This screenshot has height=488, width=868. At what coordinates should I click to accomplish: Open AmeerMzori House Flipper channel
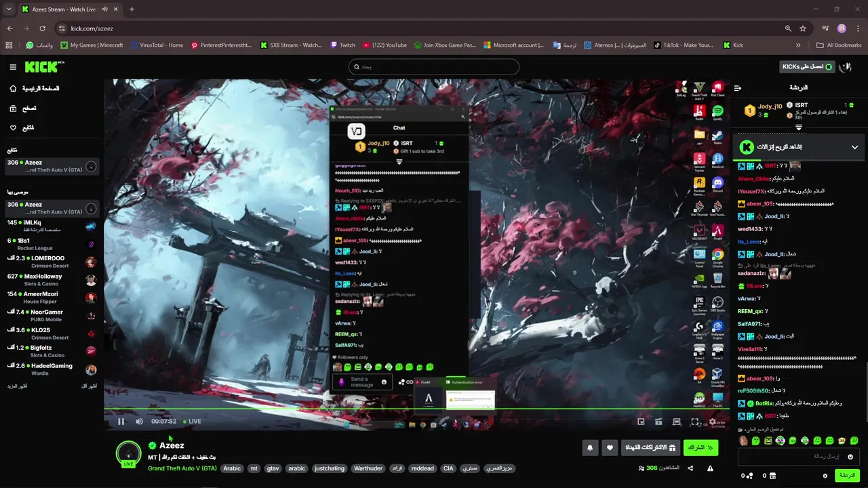[52, 298]
